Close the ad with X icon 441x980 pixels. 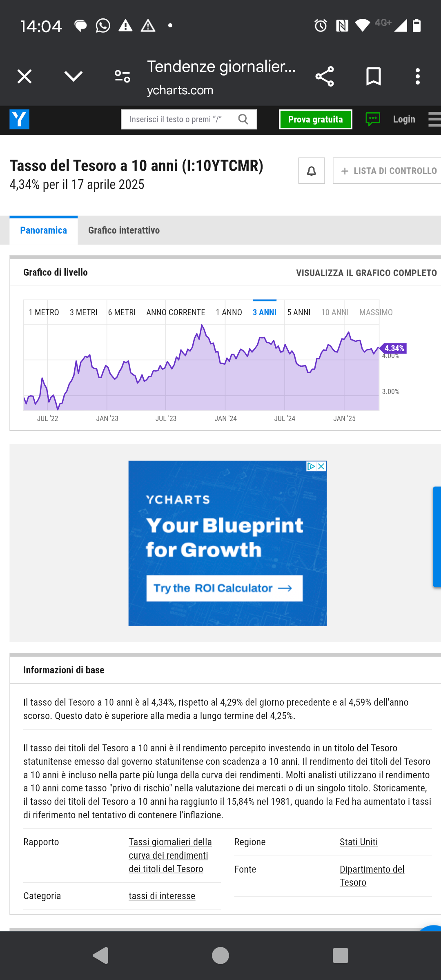tap(321, 466)
